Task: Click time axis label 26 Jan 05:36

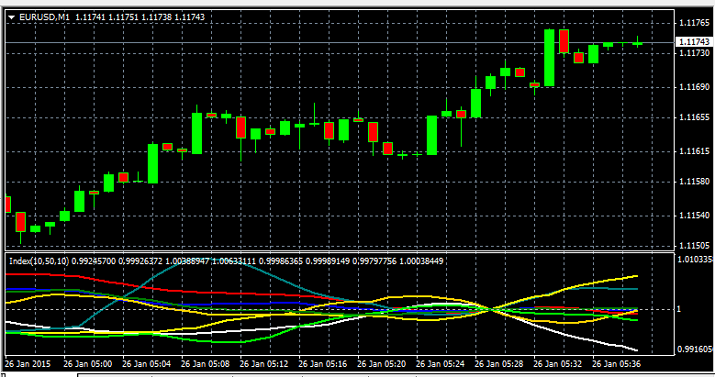Action: 617,364
